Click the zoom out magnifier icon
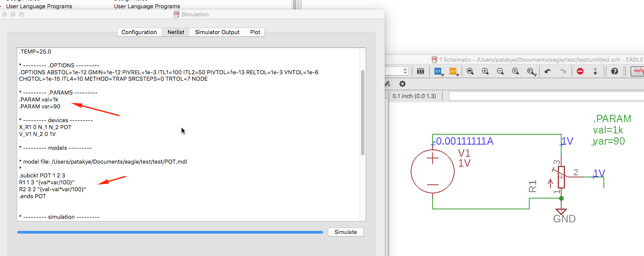The height and width of the screenshot is (256, 644). [500, 71]
